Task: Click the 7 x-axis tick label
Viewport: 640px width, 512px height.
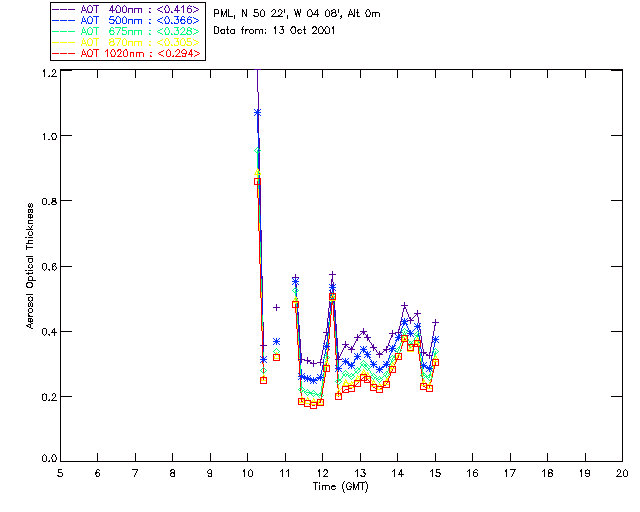Action: point(135,473)
